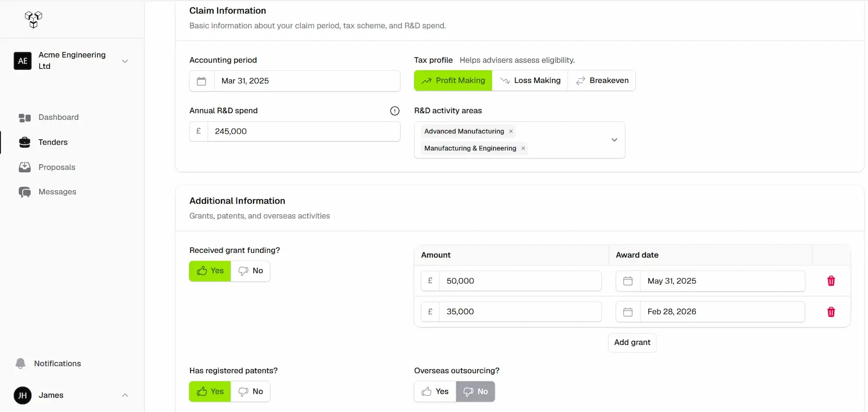This screenshot has height=412, width=868.
Task: Click the Amount column header
Action: pos(436,255)
